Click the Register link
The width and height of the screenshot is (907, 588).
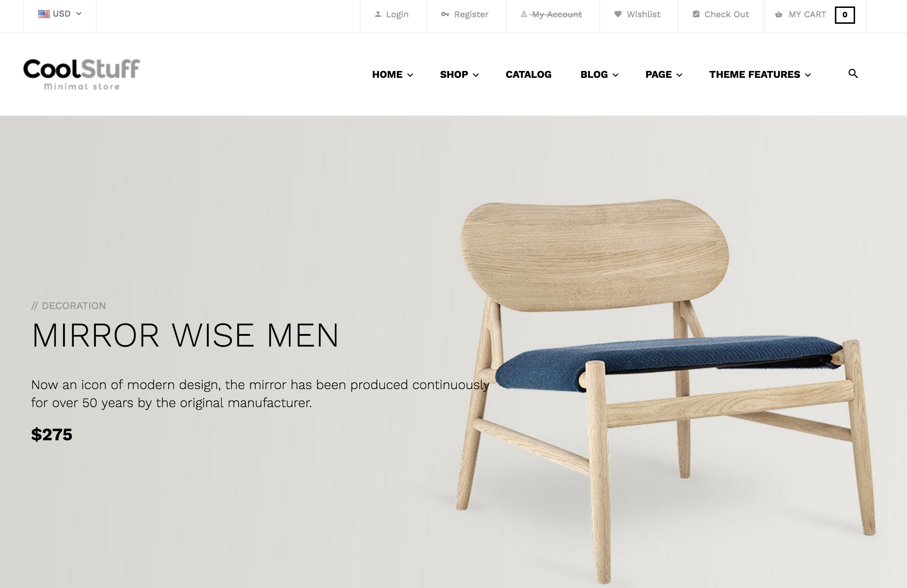tap(471, 14)
